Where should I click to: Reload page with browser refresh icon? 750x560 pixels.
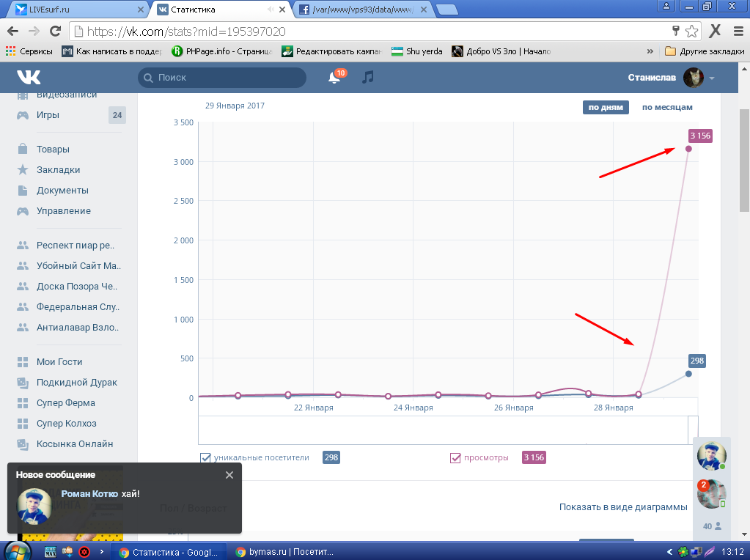(x=55, y=32)
